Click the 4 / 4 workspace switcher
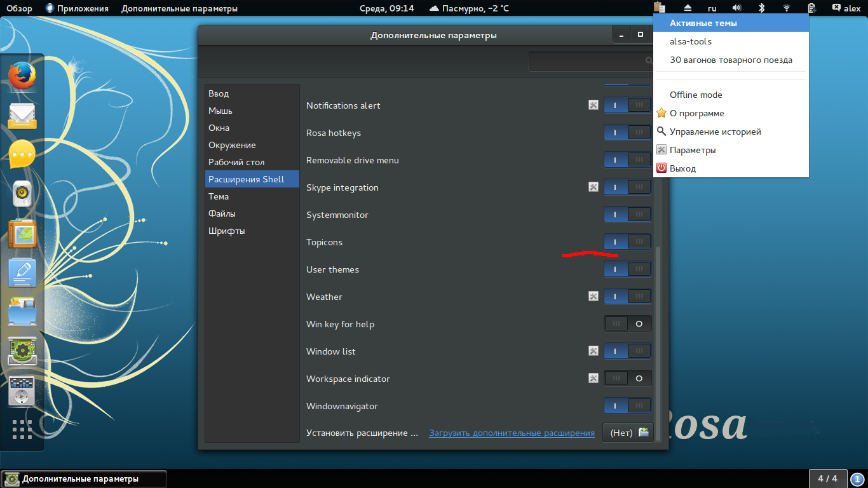The height and width of the screenshot is (488, 868). [827, 478]
